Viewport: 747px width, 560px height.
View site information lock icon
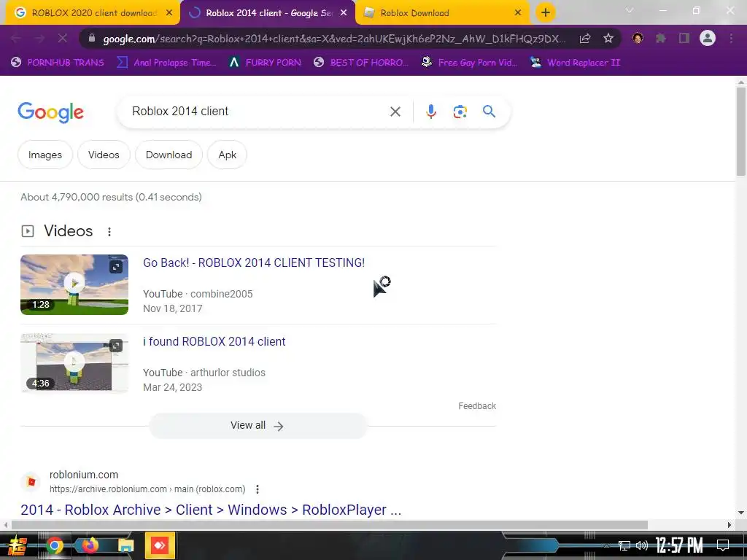point(92,39)
